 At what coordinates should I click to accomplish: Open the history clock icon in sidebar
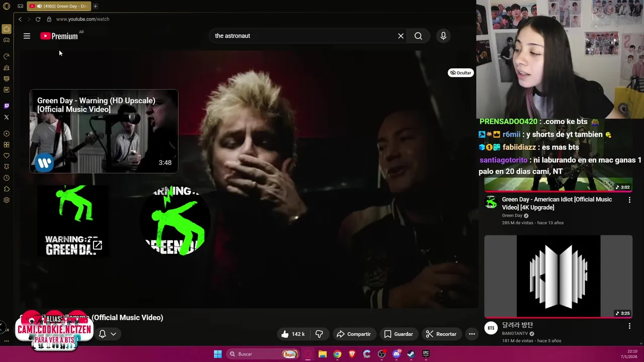coord(7,178)
